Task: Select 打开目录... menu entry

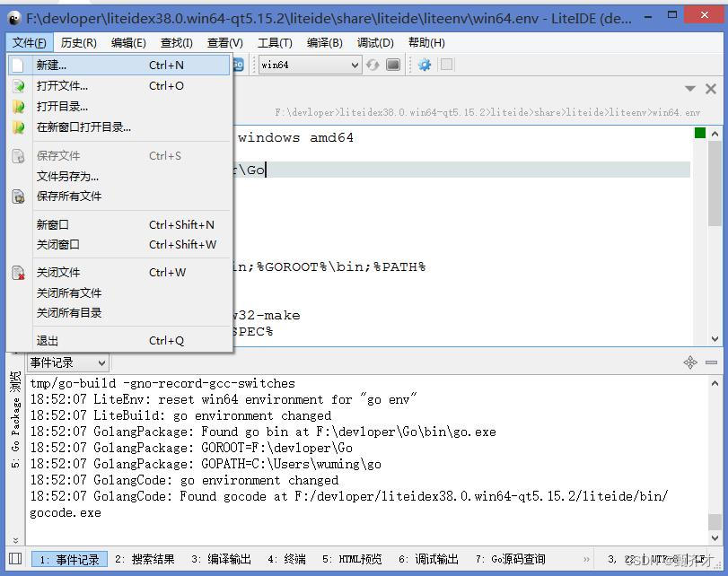Action: 118,106
